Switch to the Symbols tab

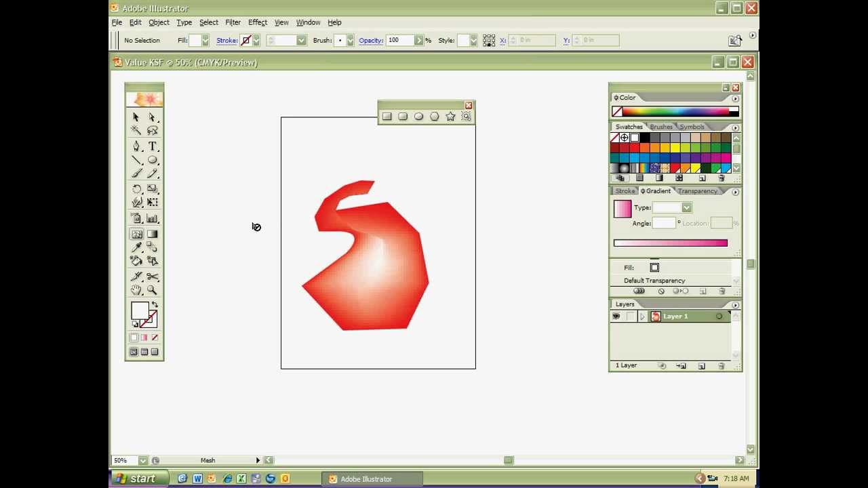point(692,127)
